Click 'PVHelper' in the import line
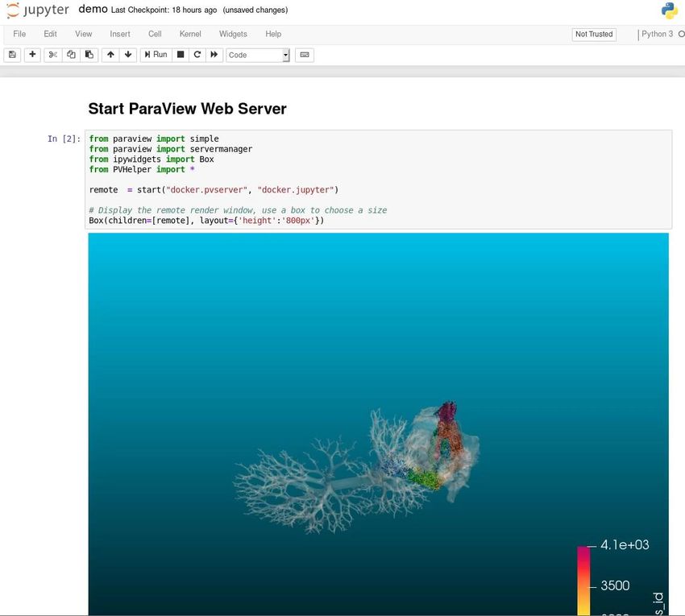This screenshot has height=616, width=685. [x=132, y=170]
